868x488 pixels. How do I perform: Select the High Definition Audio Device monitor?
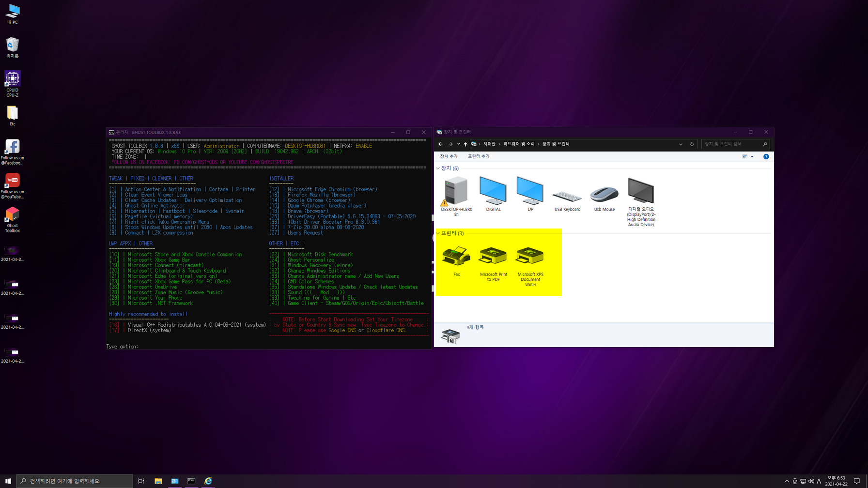641,202
